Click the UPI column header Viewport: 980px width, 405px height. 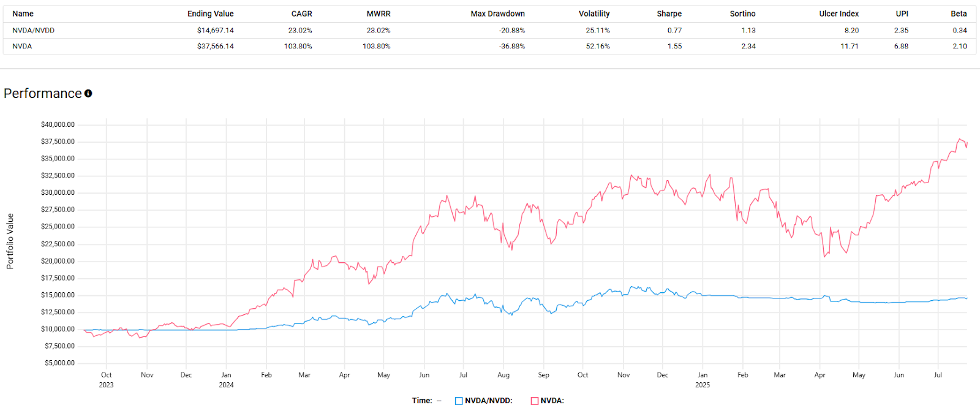click(x=902, y=13)
